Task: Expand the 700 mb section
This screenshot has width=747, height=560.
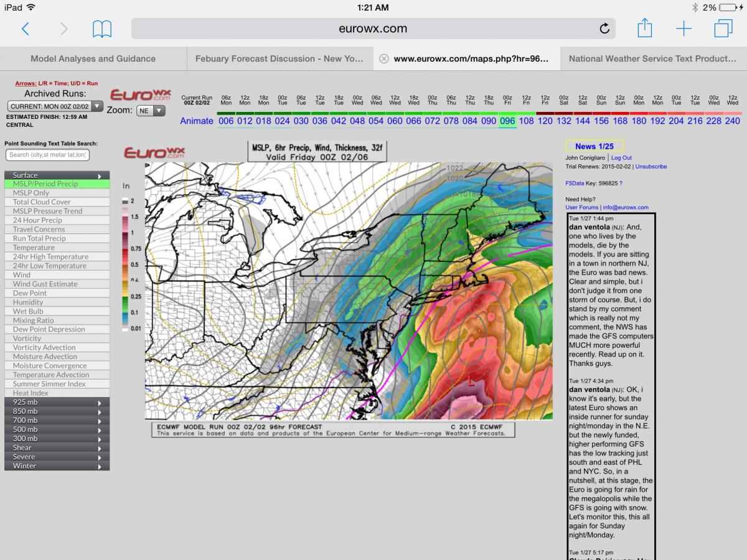Action: pyautogui.click(x=57, y=421)
